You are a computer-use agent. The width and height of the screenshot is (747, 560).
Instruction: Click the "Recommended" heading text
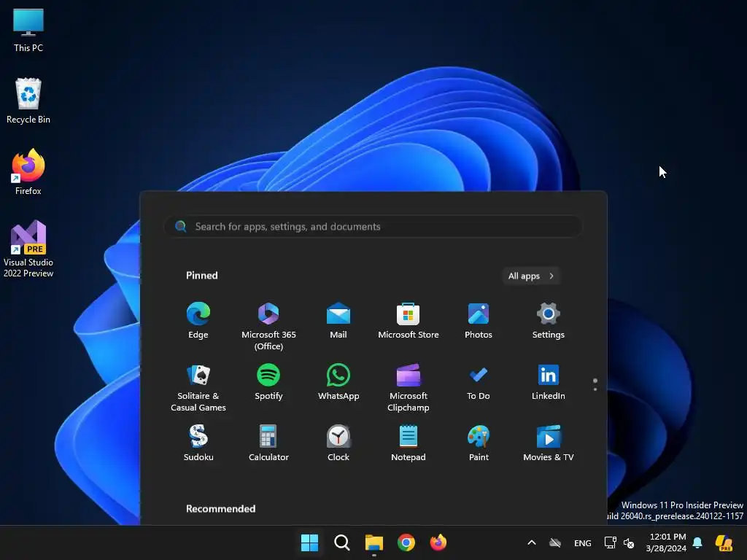pos(220,508)
